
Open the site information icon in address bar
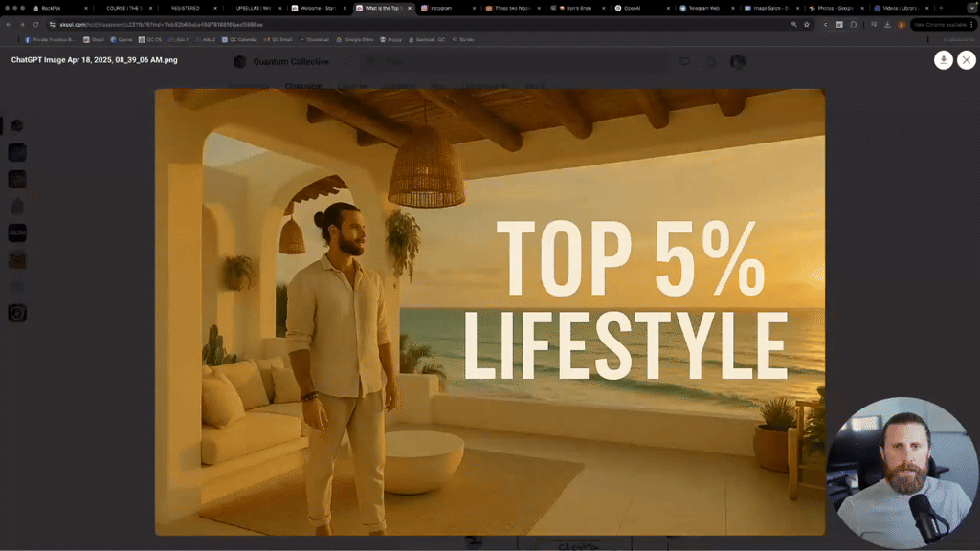[x=53, y=24]
